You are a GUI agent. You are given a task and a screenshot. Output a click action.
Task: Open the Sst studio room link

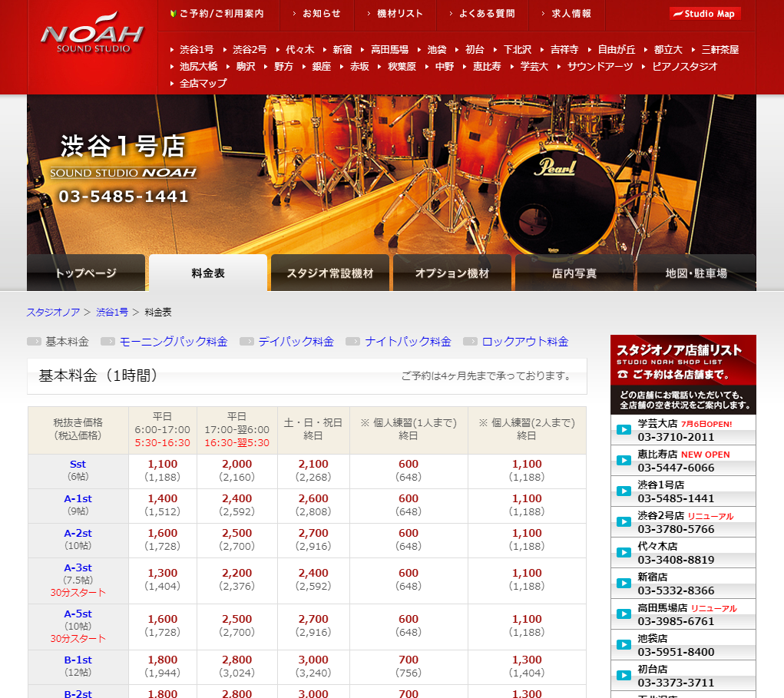[x=78, y=465]
